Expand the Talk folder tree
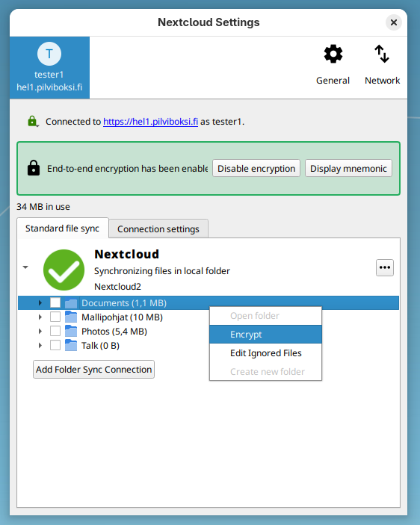The height and width of the screenshot is (525, 420). point(40,345)
